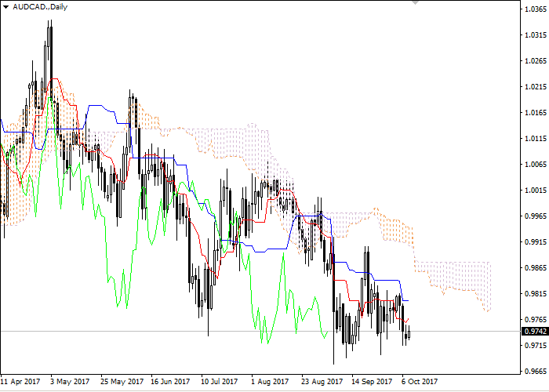Click the 1.0215 price axis label

[536, 87]
